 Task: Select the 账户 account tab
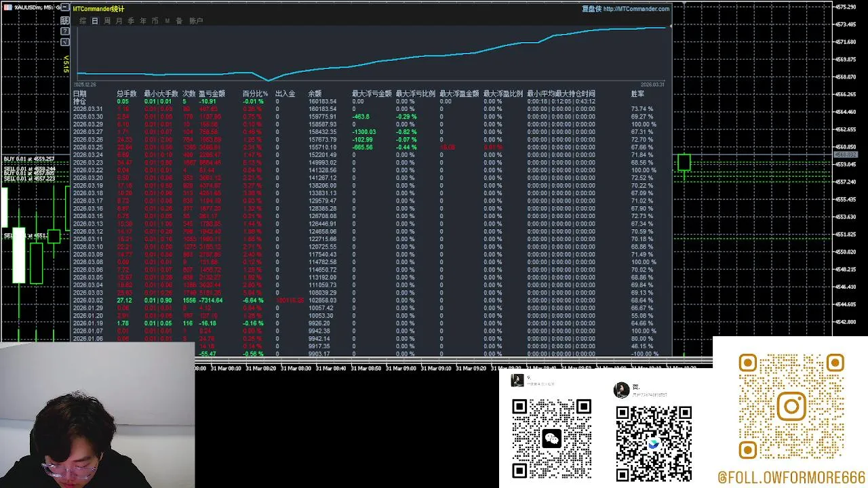pyautogui.click(x=196, y=21)
